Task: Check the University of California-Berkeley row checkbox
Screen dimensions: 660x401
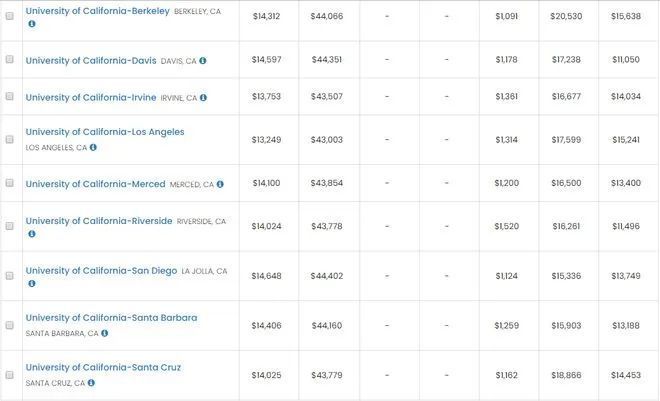Action: (x=9, y=16)
